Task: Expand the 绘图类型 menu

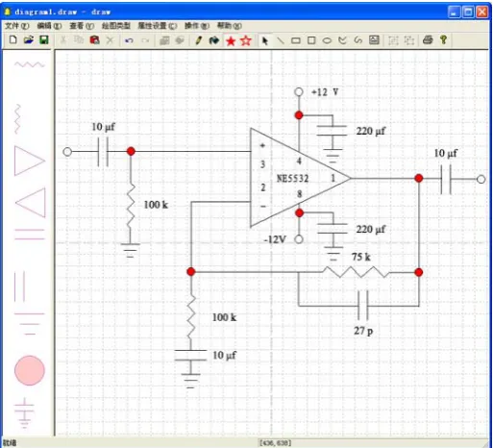Action: click(x=116, y=26)
